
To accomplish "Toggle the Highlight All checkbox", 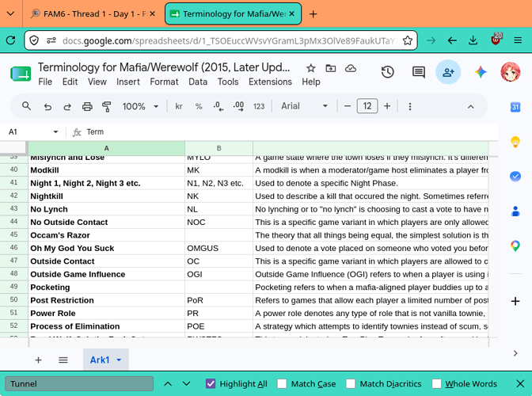I will click(211, 384).
